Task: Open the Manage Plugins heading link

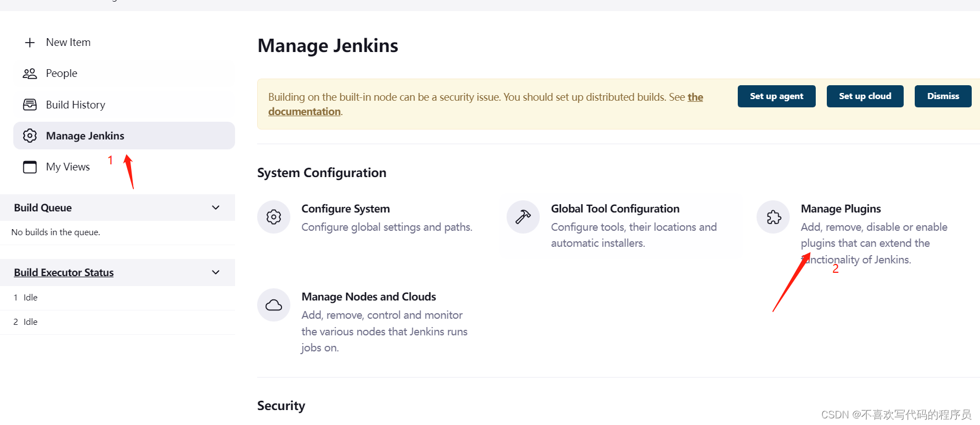Action: point(841,209)
